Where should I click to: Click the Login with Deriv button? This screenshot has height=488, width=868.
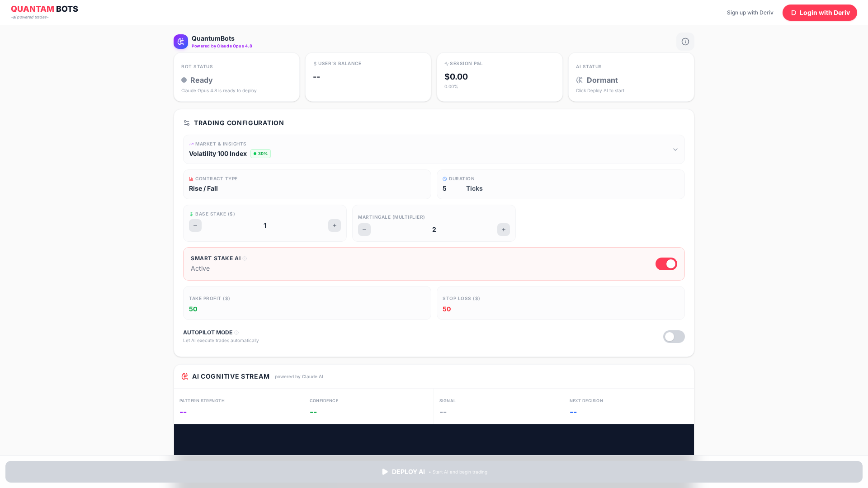coord(820,13)
